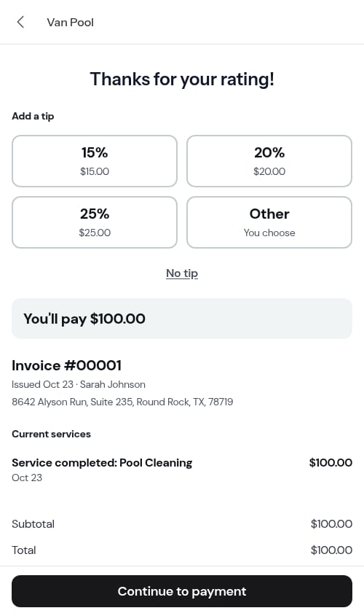The height and width of the screenshot is (616, 364).
Task: Click the $100.00 service line price
Action: [331, 463]
